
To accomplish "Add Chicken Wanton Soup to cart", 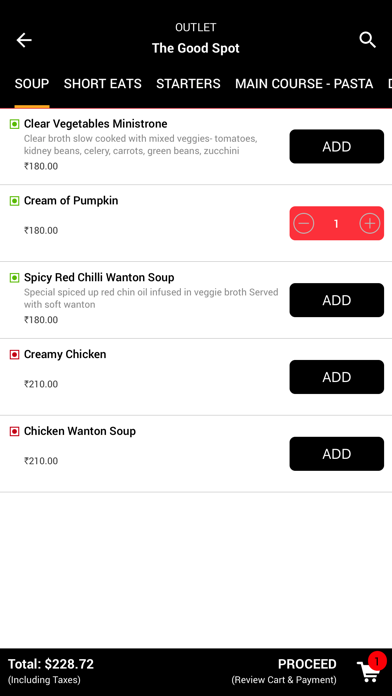I will coord(337,454).
